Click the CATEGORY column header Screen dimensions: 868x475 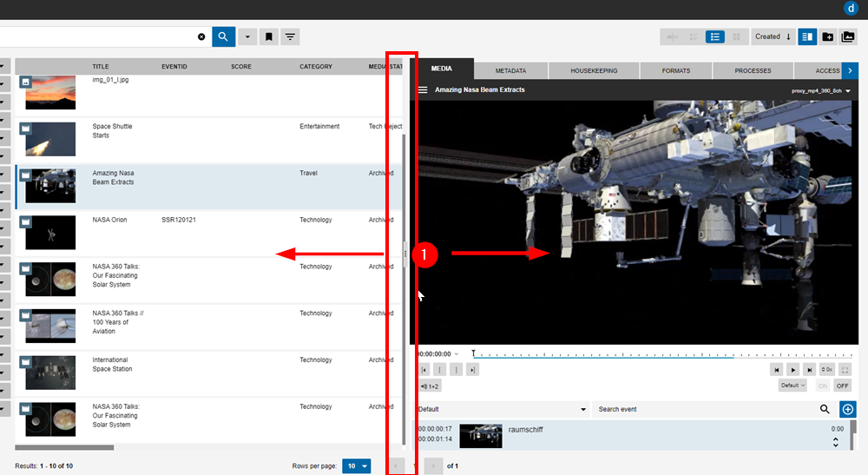pyautogui.click(x=316, y=66)
